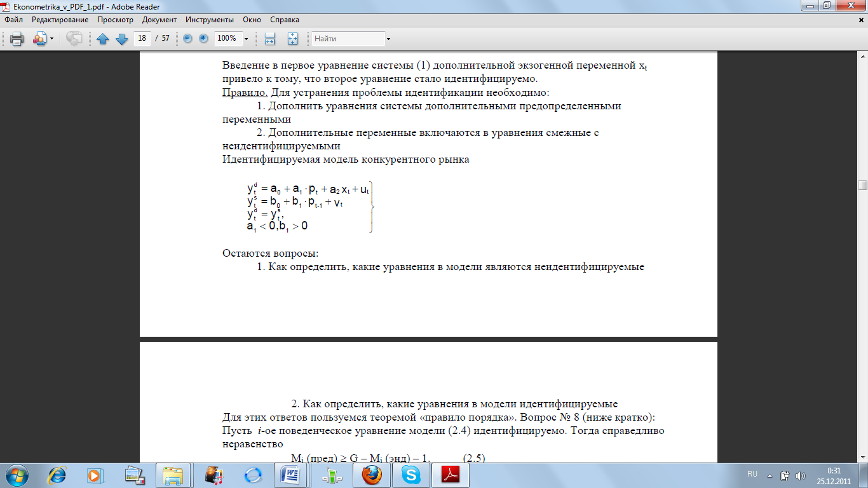The width and height of the screenshot is (868, 488).
Task: Click the power/battery tray icon
Action: click(785, 475)
